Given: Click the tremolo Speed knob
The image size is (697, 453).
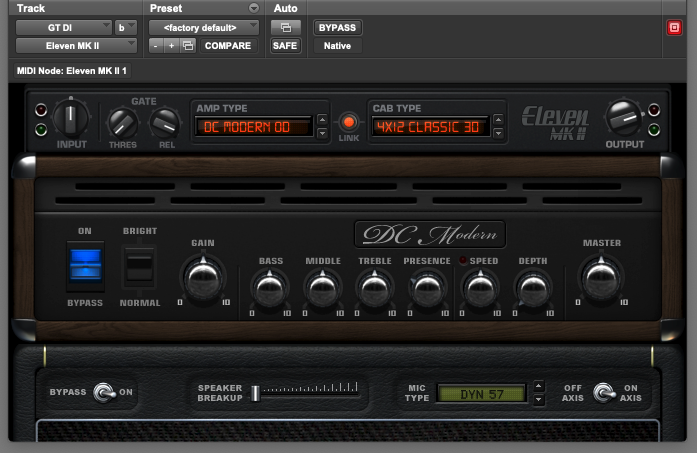Looking at the screenshot, I should click(x=480, y=289).
